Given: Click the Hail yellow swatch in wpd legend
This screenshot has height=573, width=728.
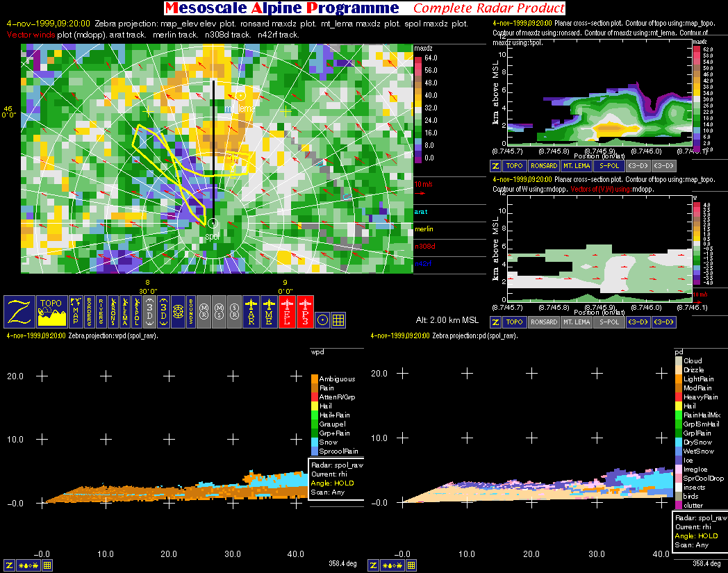Looking at the screenshot, I should tap(314, 406).
